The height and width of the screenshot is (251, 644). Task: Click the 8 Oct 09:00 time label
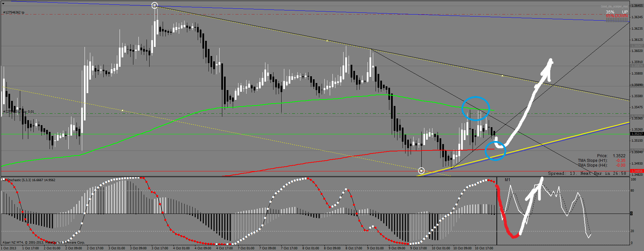pos(332,248)
